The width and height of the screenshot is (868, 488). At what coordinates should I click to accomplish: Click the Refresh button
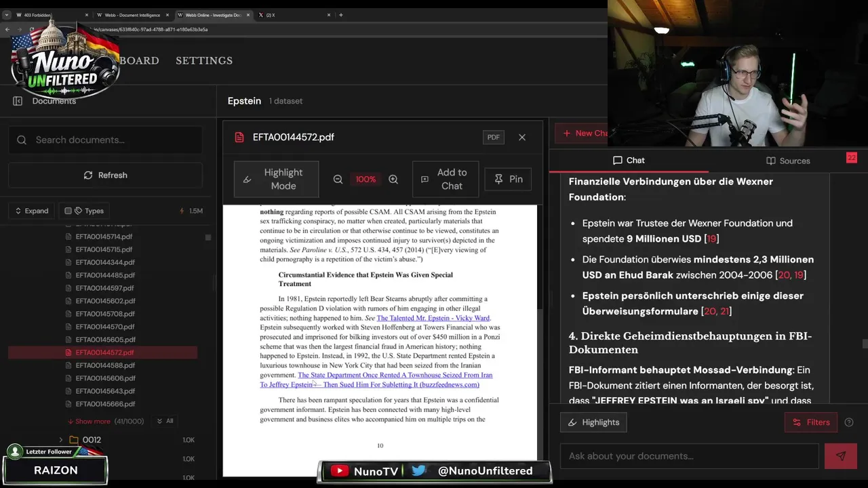[x=105, y=175]
